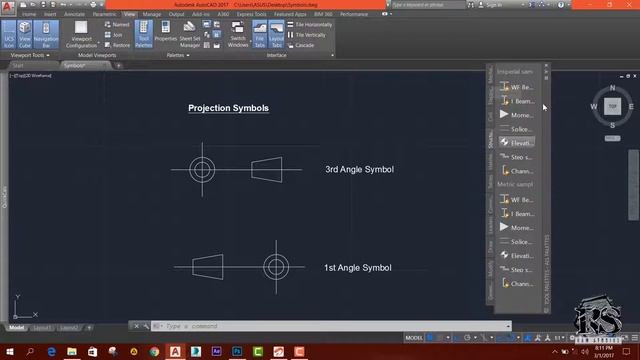Open the Sheet Set Manager
Screen dimensions: 640x360
pos(189,34)
